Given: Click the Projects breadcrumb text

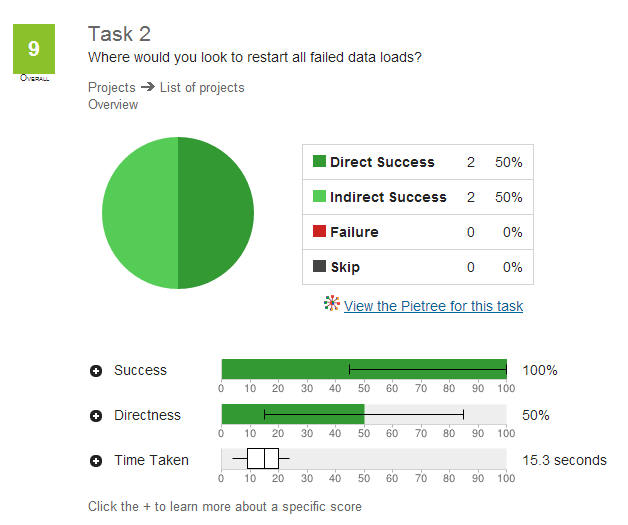Looking at the screenshot, I should pos(112,87).
